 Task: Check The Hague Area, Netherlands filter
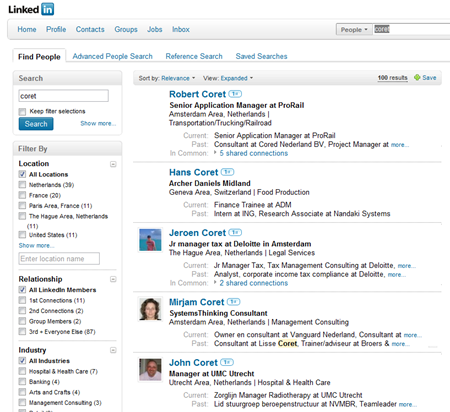[x=22, y=216]
